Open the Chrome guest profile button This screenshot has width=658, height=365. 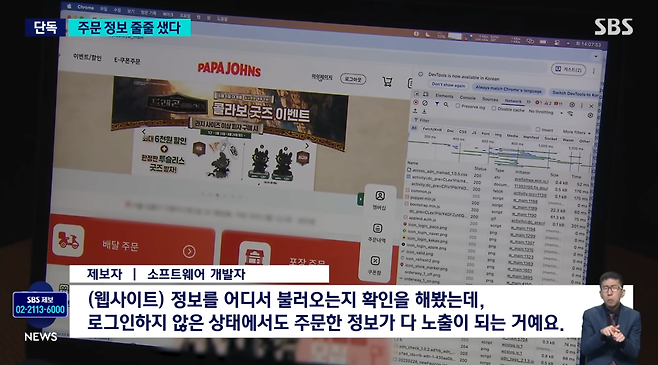pos(568,69)
